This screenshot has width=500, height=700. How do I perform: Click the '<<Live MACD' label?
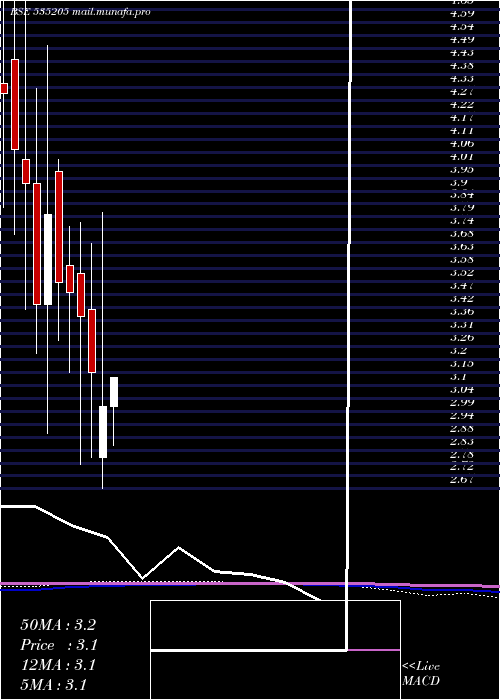(x=421, y=674)
